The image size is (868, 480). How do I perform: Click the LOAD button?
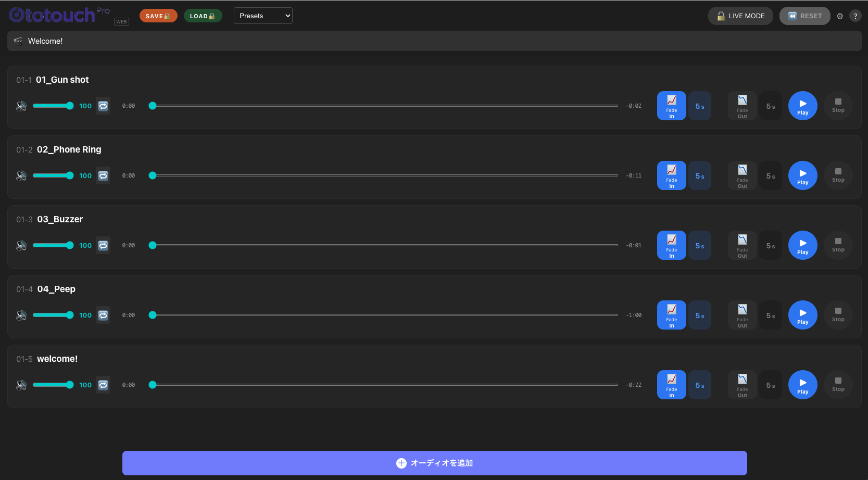tap(203, 16)
